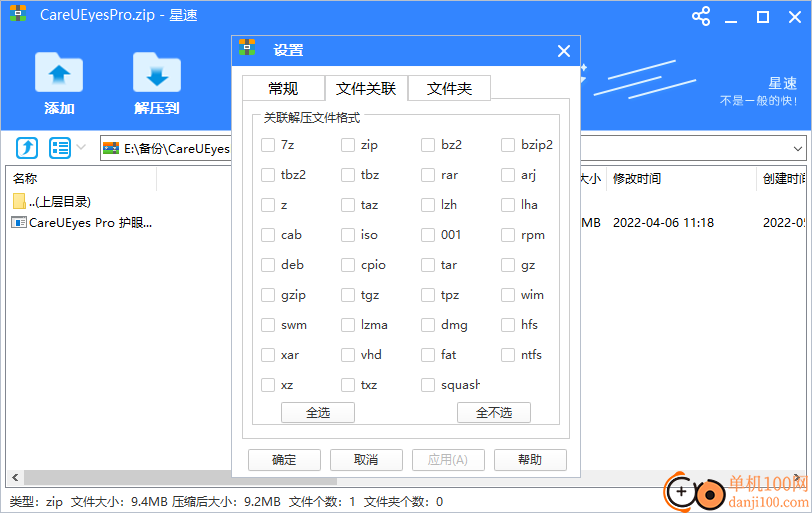Click the 星速 app icon in the title bar
The image size is (812, 513).
click(18, 13)
